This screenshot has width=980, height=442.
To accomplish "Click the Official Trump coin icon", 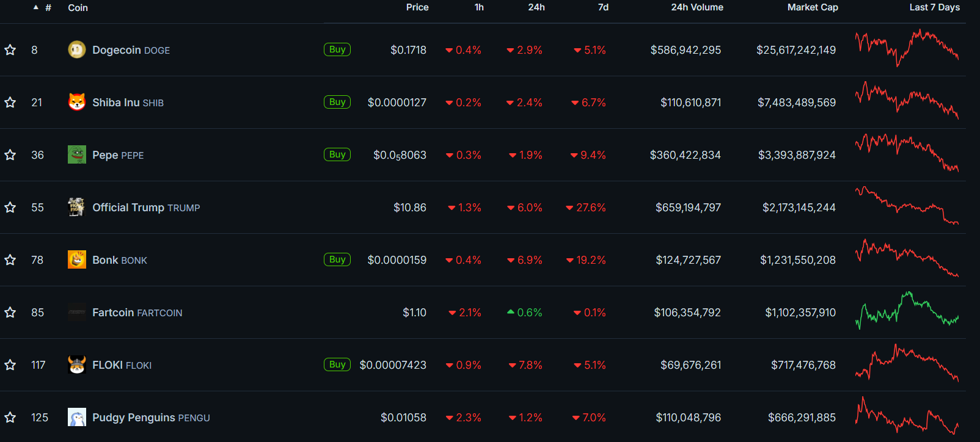I will (76, 207).
